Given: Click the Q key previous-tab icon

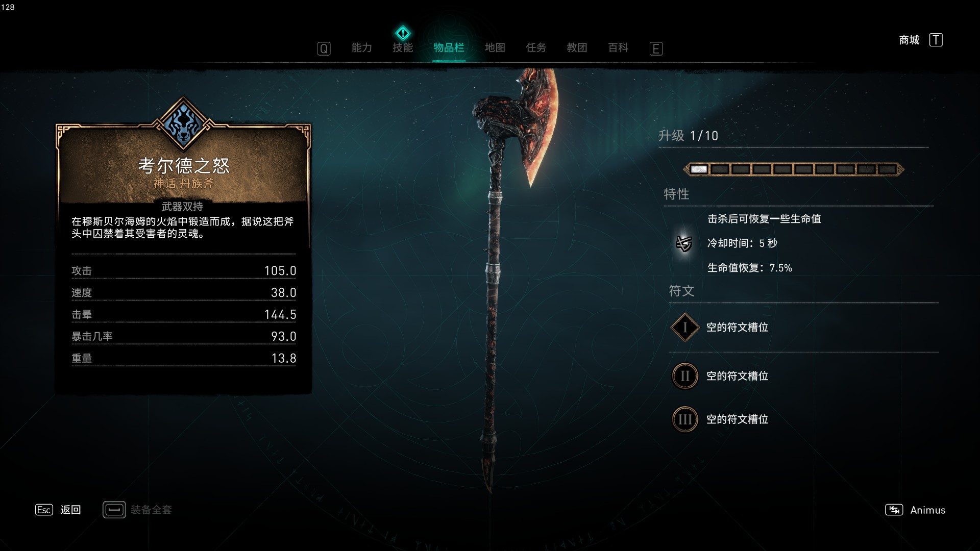Looking at the screenshot, I should (x=324, y=48).
